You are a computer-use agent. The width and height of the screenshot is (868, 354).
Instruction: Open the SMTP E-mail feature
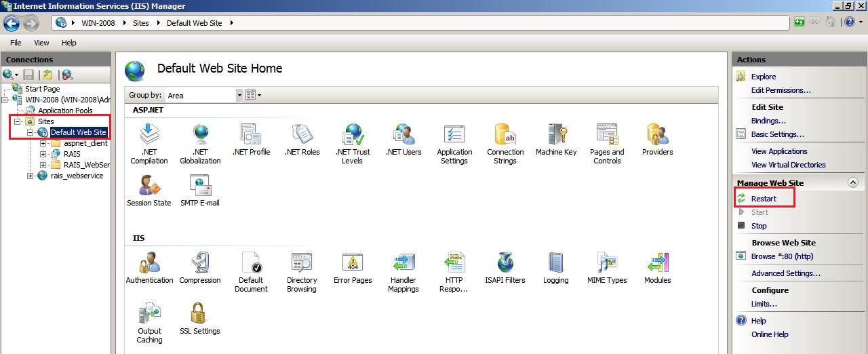(x=200, y=191)
